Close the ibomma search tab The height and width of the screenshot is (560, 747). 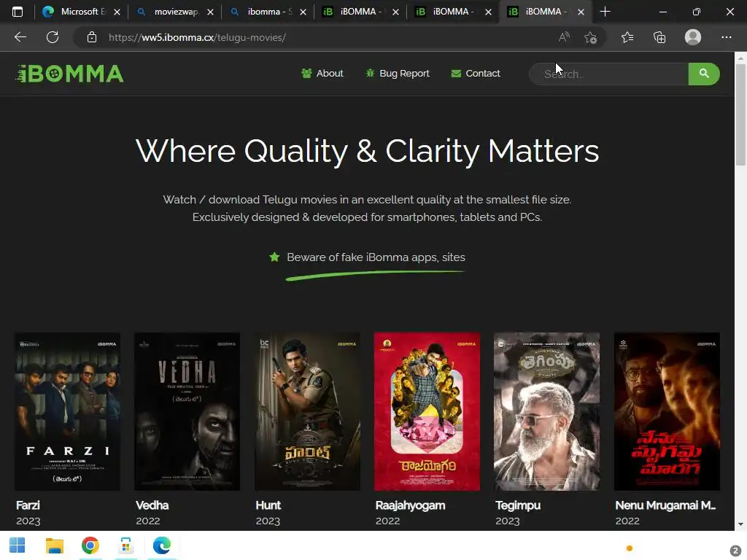click(303, 12)
